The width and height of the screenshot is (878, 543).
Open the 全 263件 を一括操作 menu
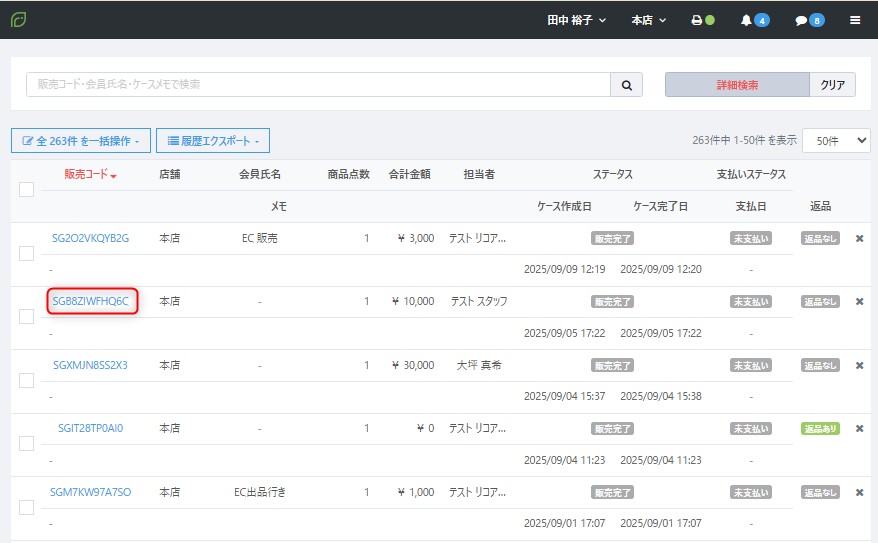[x=81, y=141]
